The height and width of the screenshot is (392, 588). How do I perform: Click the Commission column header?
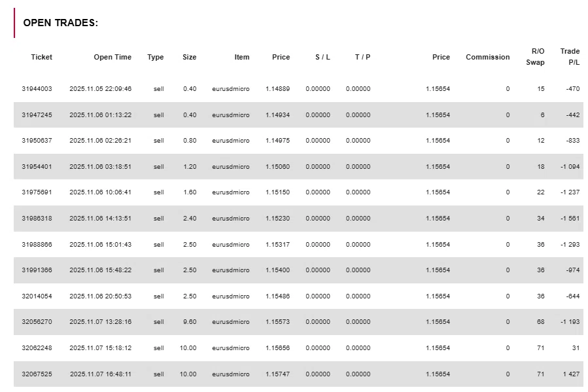487,57
